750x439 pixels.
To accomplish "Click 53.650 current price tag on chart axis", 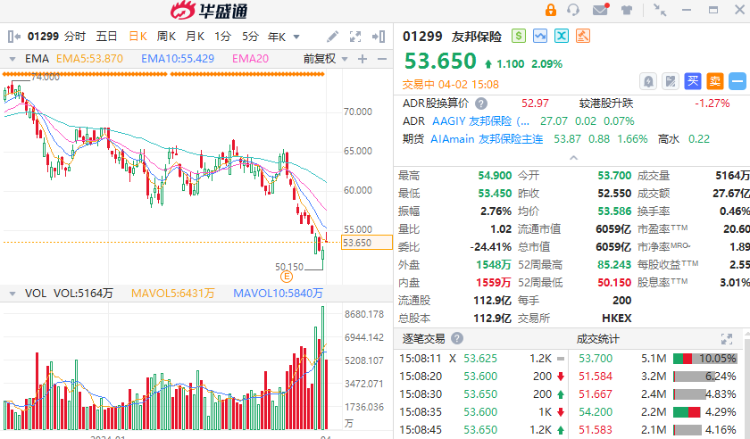I will point(367,243).
